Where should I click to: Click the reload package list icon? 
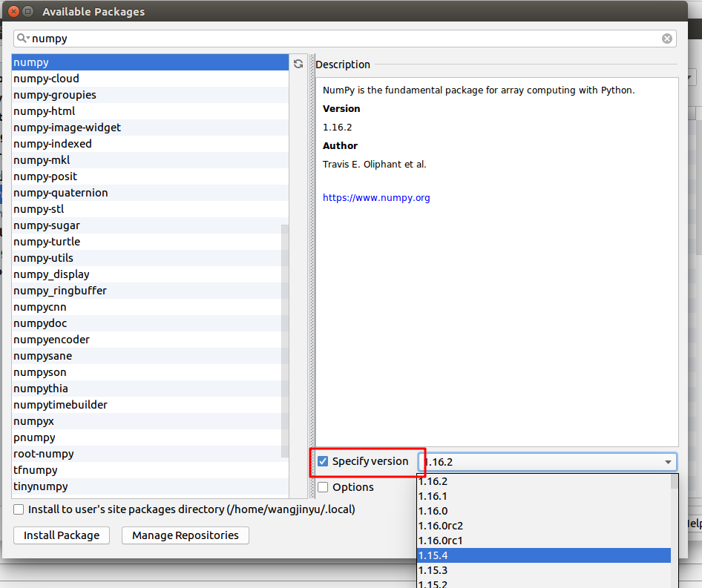298,64
